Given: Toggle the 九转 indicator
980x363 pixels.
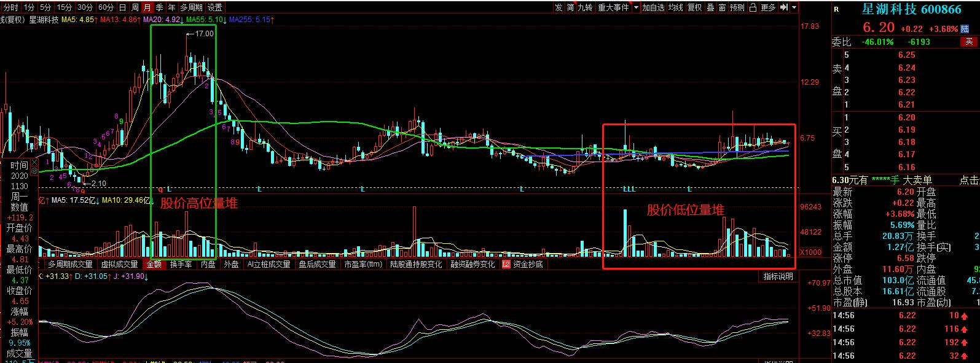Looking at the screenshot, I should pos(586,7).
